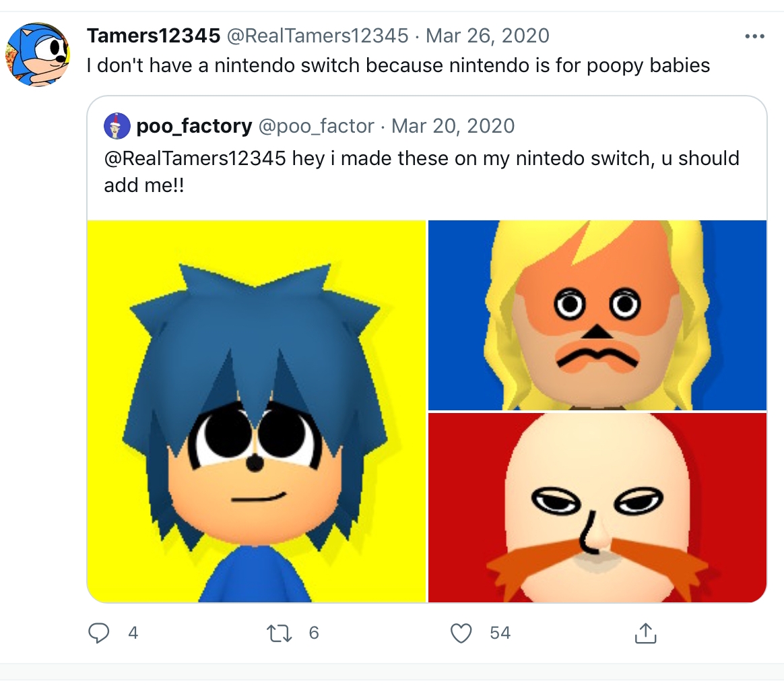Click the poo_factory display name
The height and width of the screenshot is (696, 784).
pyautogui.click(x=194, y=126)
